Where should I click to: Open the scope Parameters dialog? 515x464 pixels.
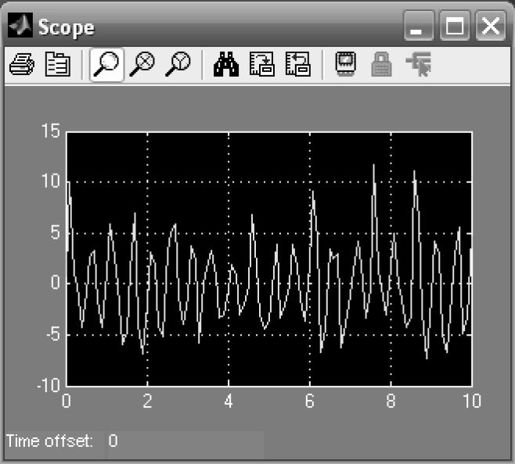pos(57,64)
